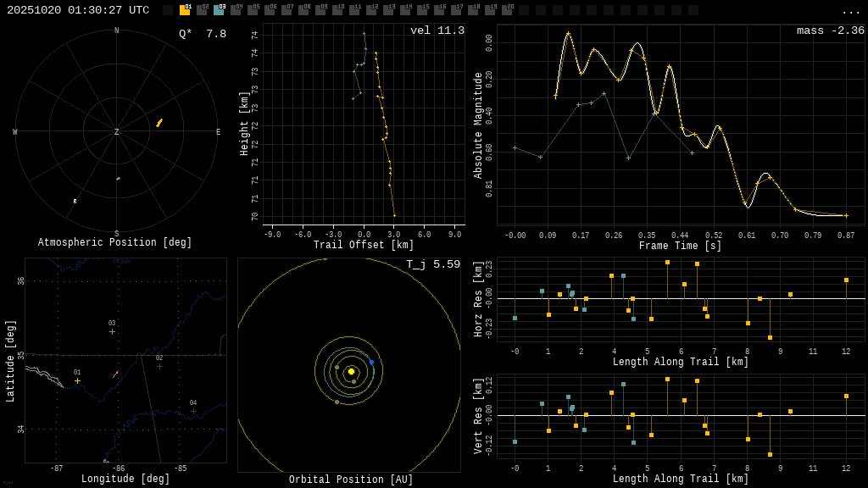Click the vel 11.3 readout
Image resolution: width=868 pixels, height=488 pixels.
(437, 31)
